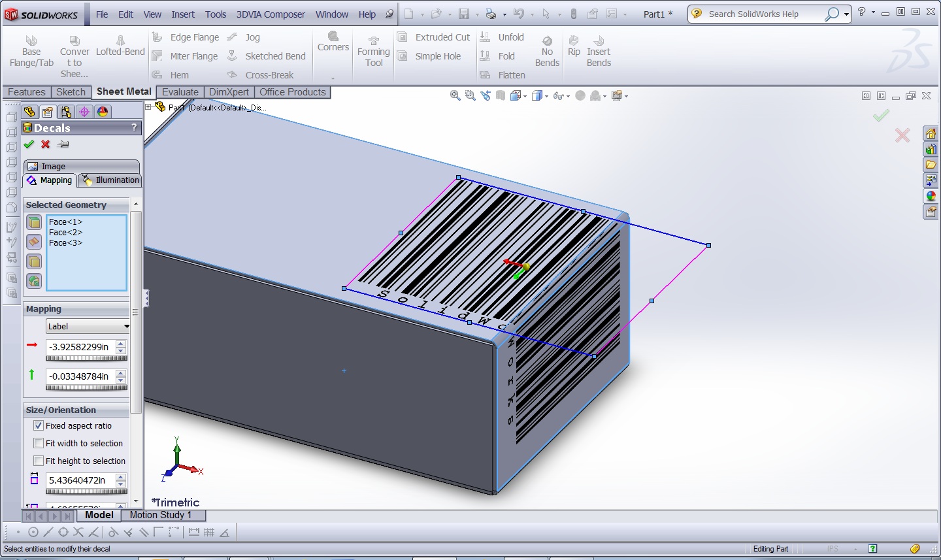Image resolution: width=941 pixels, height=560 pixels.
Task: Select the Extruded Cut tool
Action: pyautogui.click(x=434, y=37)
